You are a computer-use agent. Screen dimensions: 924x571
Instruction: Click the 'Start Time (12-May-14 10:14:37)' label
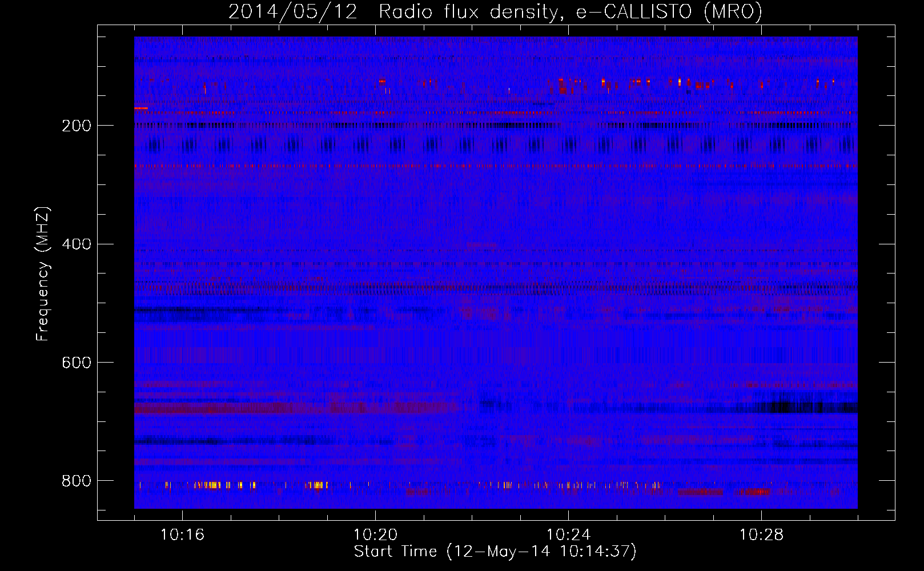495,552
